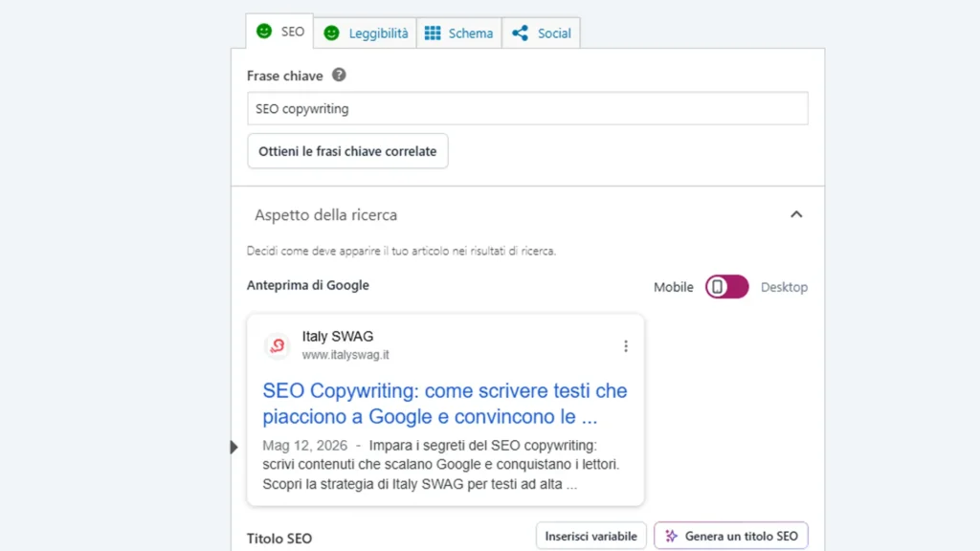Image resolution: width=980 pixels, height=551 pixels.
Task: Click the meta description preview text
Action: coord(441,465)
